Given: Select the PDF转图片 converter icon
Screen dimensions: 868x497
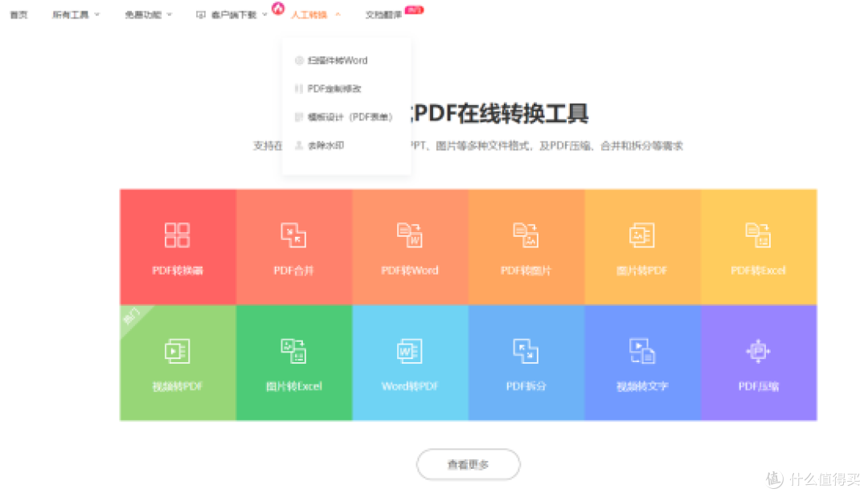Looking at the screenshot, I should [526, 235].
